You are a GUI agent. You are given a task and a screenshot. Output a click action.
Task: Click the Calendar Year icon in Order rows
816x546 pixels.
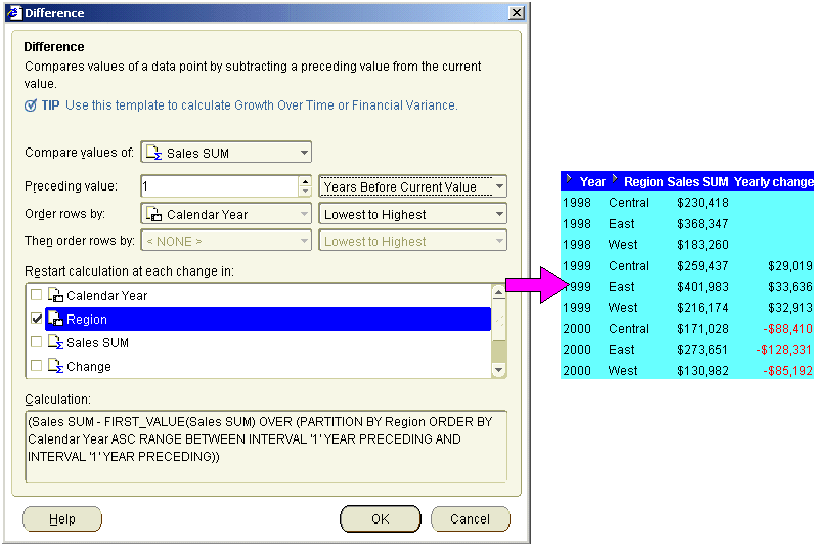[154, 214]
